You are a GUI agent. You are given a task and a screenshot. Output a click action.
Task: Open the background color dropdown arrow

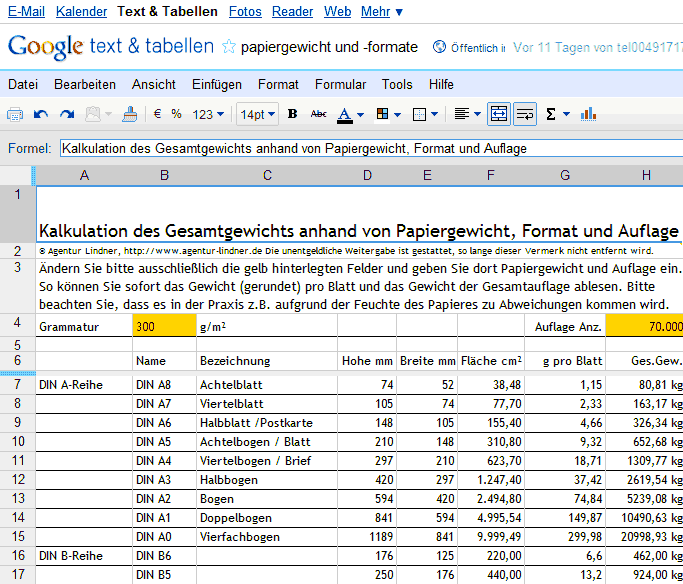397,115
